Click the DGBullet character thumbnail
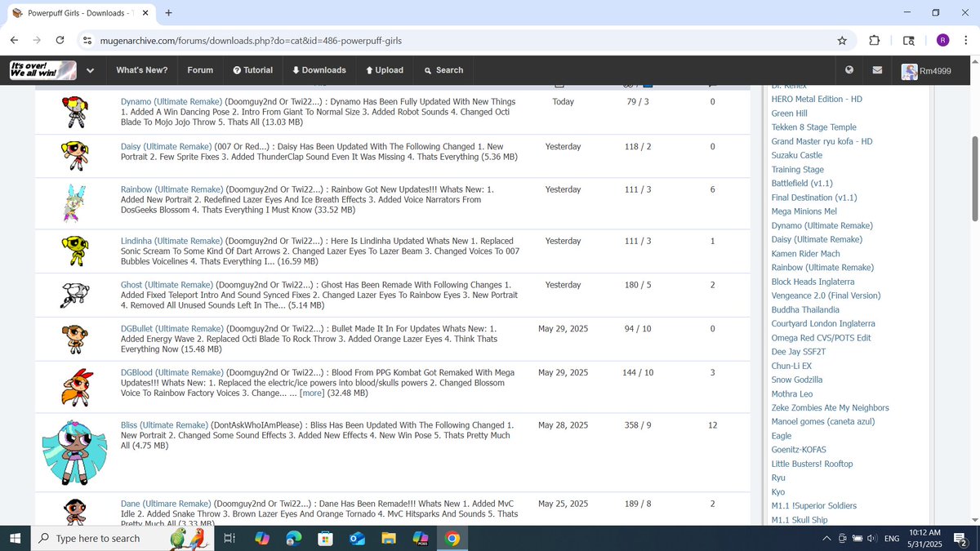Screen dimensions: 980x551 point(75,339)
